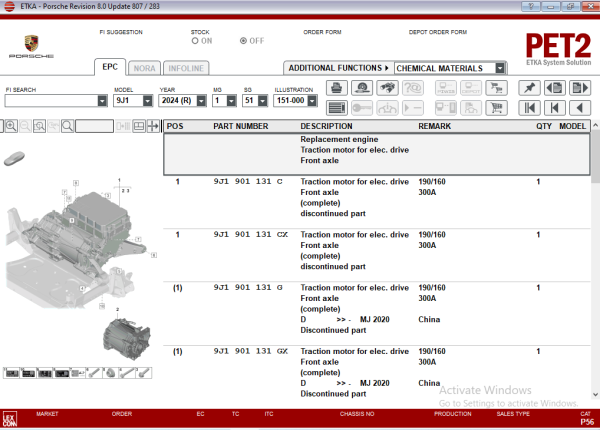Open the CHEMICAL MATERIALS dropdown
The height and width of the screenshot is (430, 600).
point(500,68)
